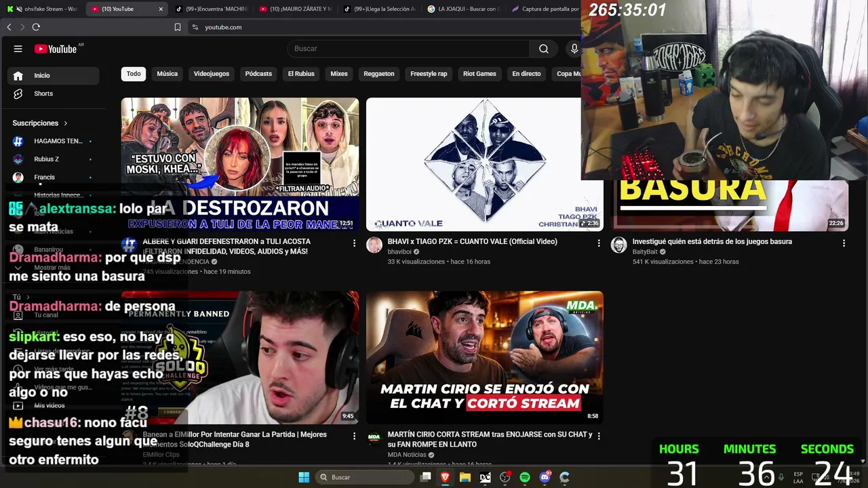Open options menu for ALBERE Y GUARI video
This screenshot has height=488, width=868.
click(354, 243)
